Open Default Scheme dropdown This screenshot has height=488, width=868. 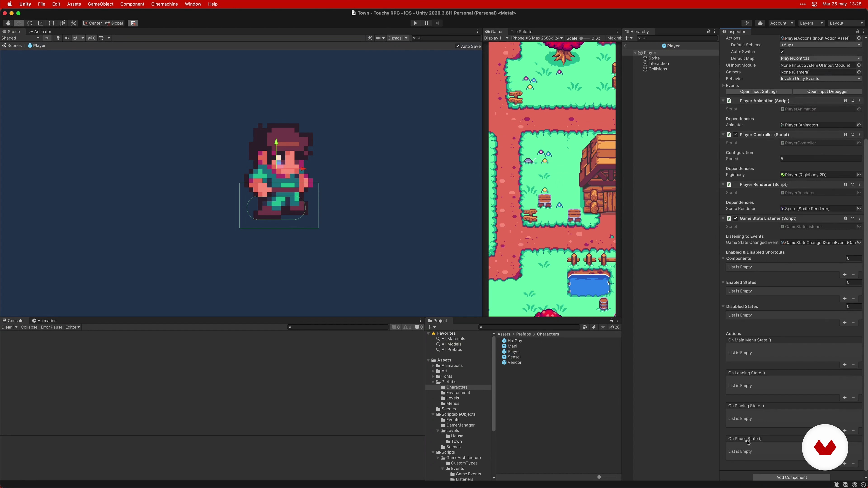pyautogui.click(x=821, y=45)
